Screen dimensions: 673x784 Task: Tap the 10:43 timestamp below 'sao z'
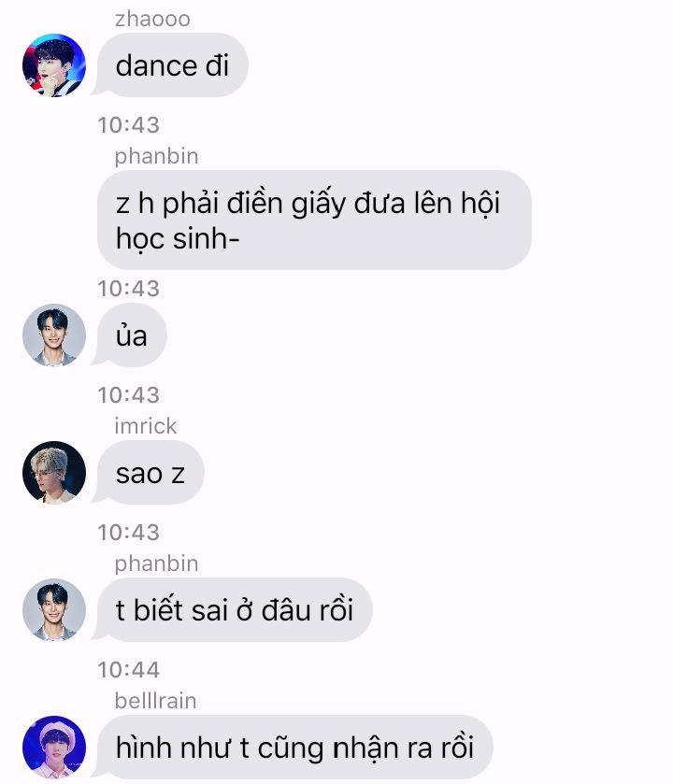tap(128, 533)
